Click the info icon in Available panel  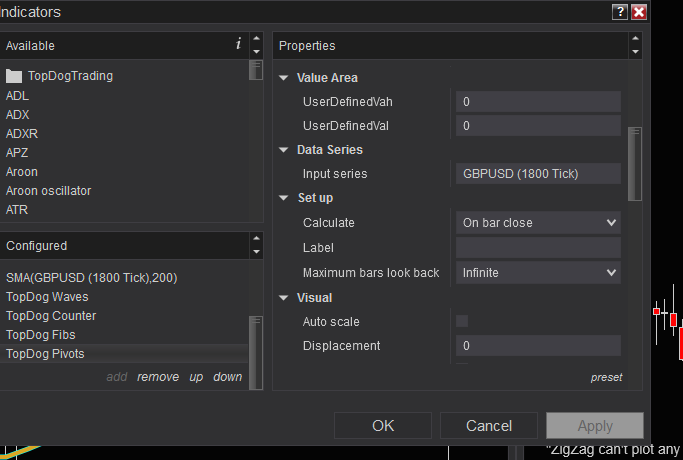click(238, 44)
